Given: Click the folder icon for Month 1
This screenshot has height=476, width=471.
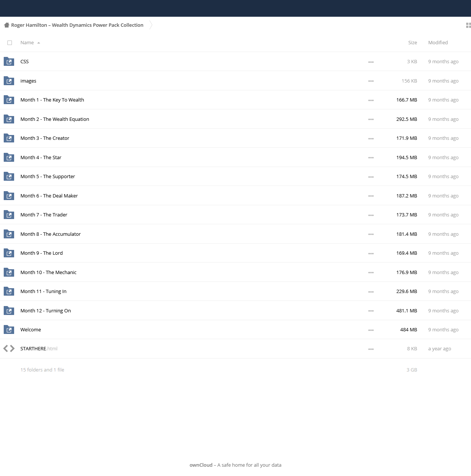Looking at the screenshot, I should [9, 100].
